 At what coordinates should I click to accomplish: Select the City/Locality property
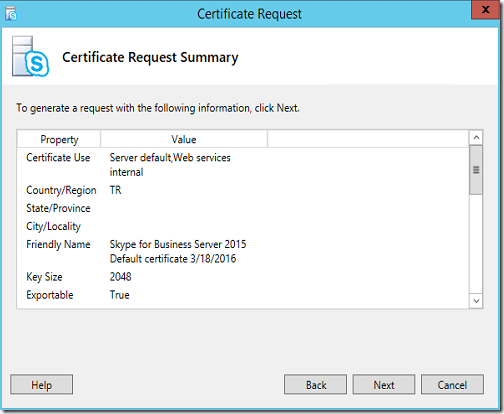[53, 226]
